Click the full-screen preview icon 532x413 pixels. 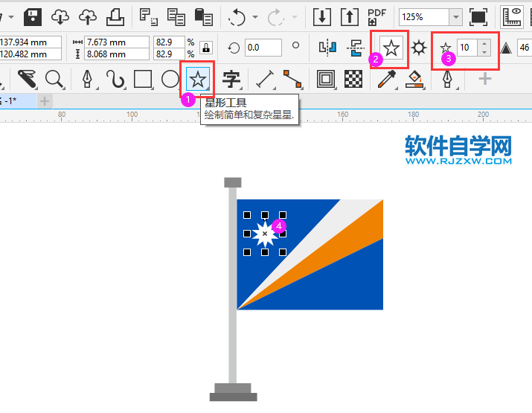click(x=478, y=16)
